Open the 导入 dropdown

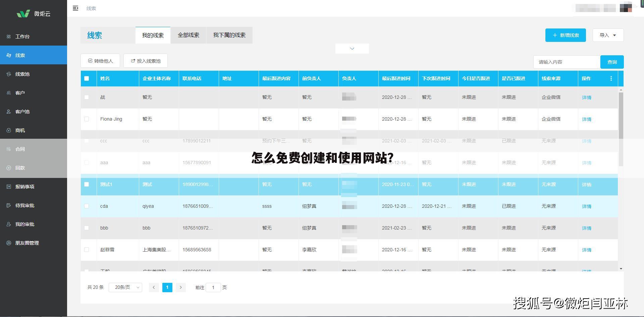pos(608,35)
